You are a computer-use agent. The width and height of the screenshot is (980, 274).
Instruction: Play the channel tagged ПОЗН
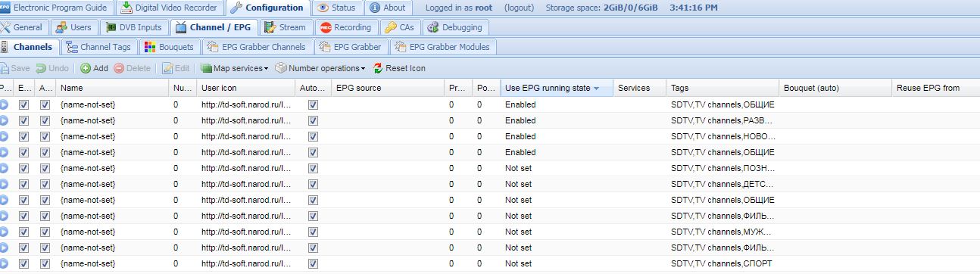5,168
